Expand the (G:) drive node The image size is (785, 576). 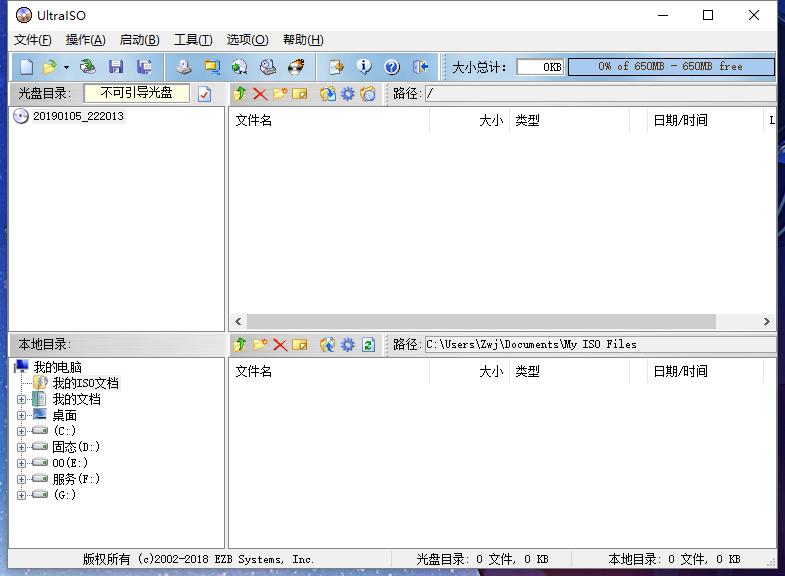[21, 495]
